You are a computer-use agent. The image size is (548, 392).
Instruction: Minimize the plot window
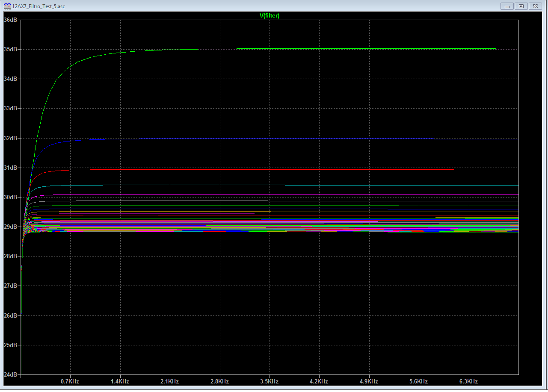tap(507, 6)
